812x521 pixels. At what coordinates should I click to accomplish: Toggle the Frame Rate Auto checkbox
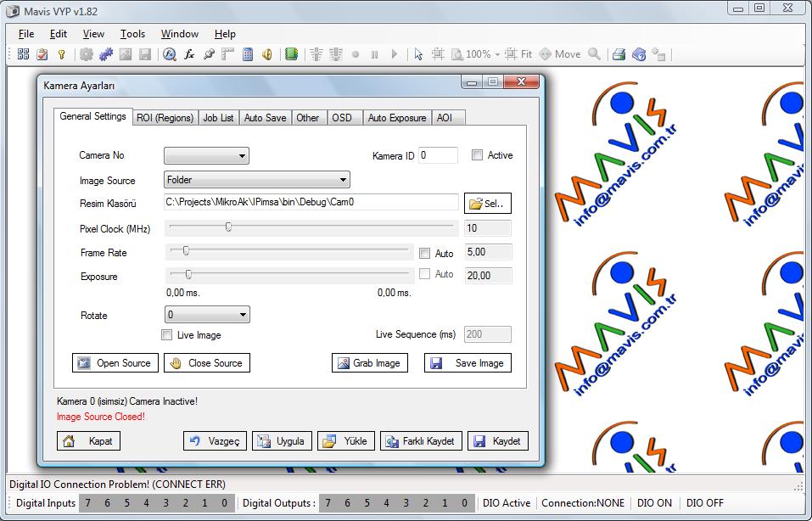(424, 253)
